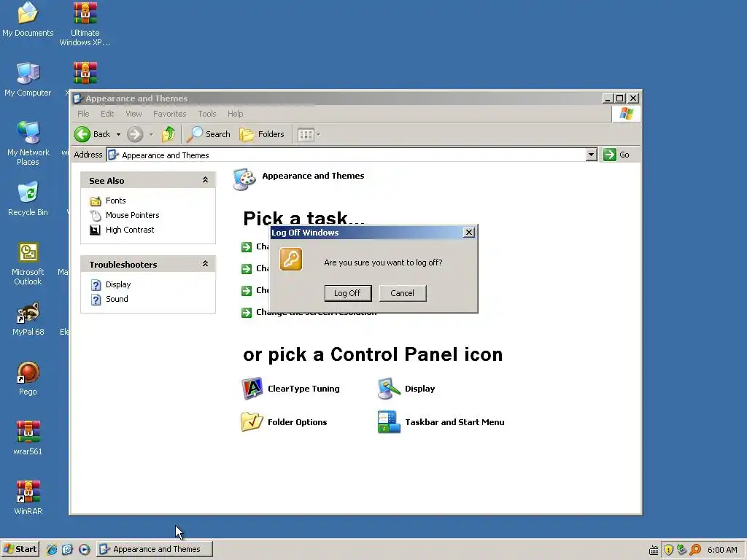Select the WinRAR desktop shortcut

click(28, 498)
